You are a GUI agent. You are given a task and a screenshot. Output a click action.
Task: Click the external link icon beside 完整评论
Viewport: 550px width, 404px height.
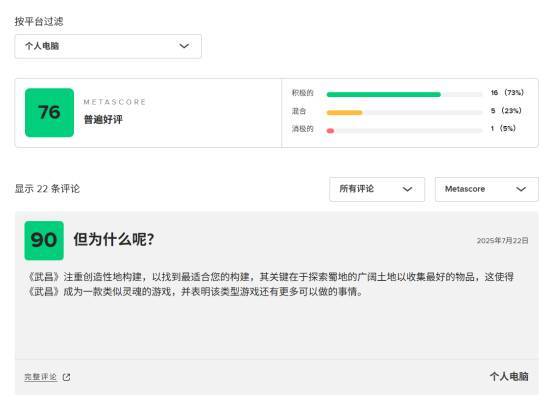pos(66,377)
